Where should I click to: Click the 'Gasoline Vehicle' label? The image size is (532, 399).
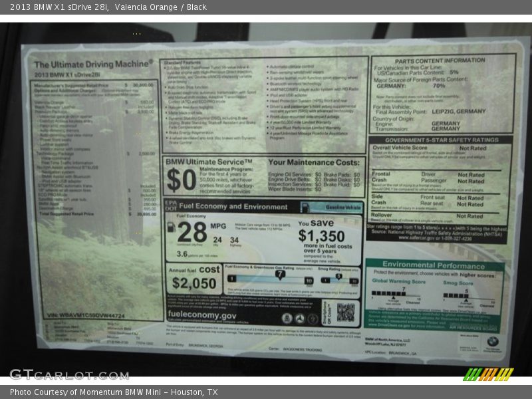[343, 207]
